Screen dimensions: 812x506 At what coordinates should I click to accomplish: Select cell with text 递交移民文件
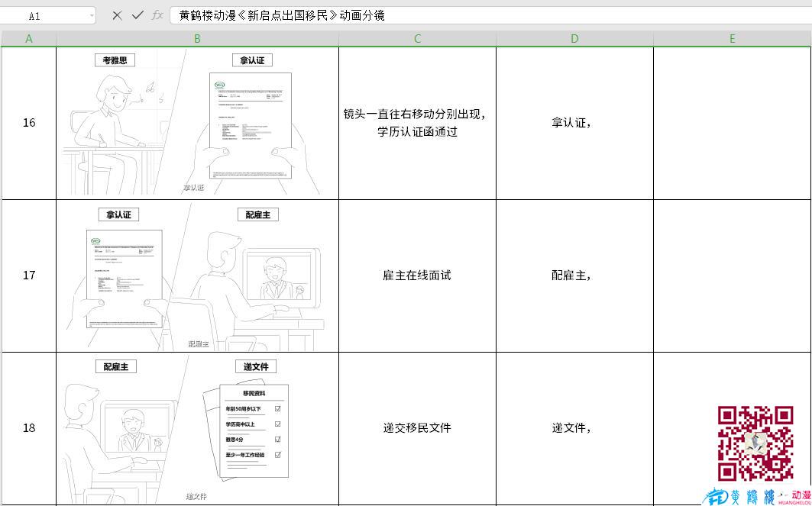click(x=417, y=428)
